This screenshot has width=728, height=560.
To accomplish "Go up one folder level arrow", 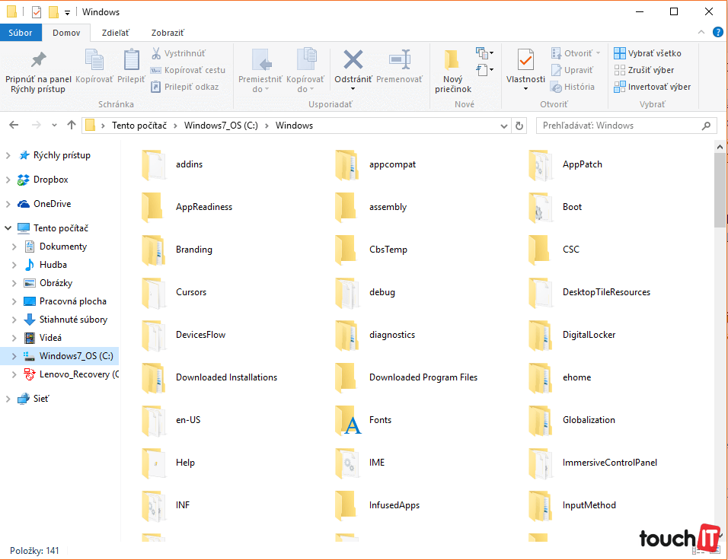I will (x=72, y=126).
